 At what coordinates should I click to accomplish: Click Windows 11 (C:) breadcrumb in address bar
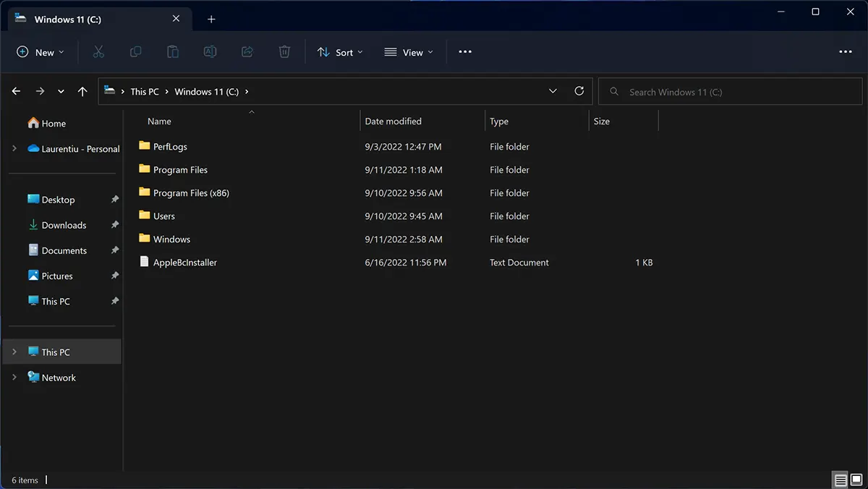207,92
